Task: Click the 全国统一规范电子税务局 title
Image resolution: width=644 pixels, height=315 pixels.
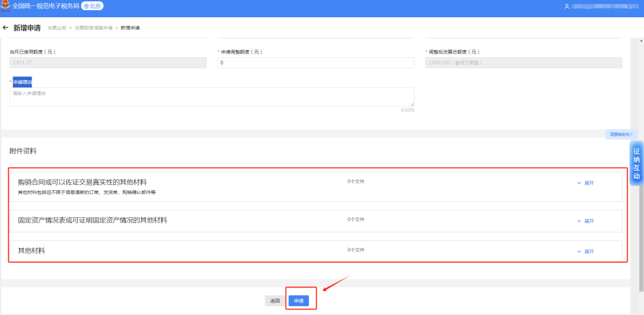Action: pos(45,6)
